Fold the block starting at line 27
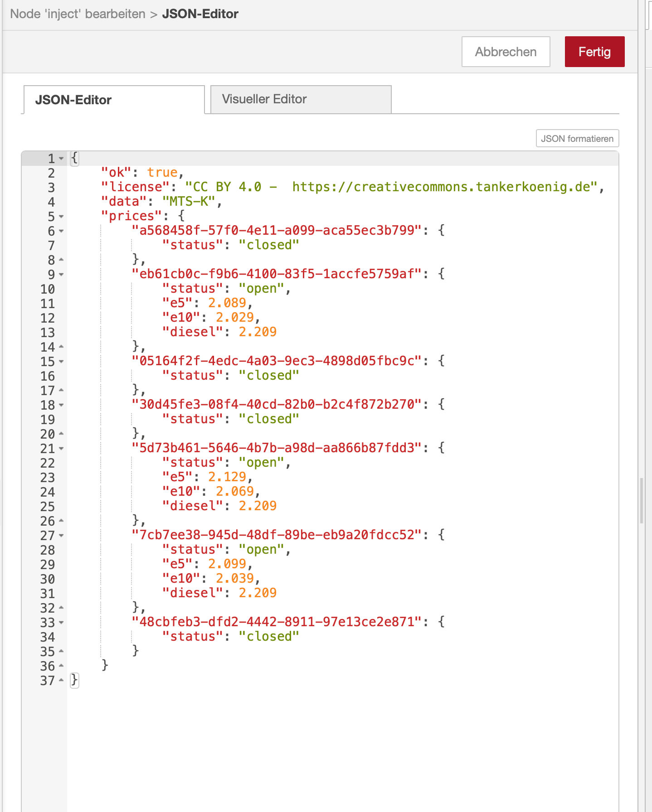The height and width of the screenshot is (812, 652). pyautogui.click(x=61, y=536)
